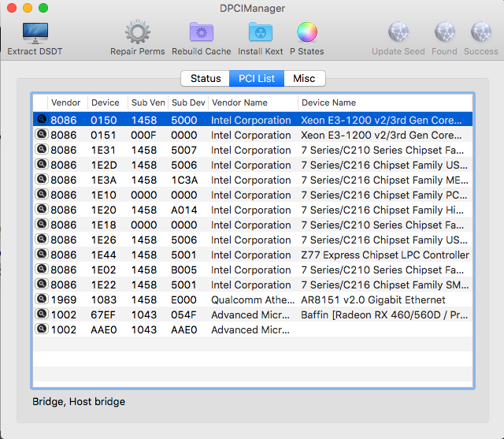Click magnifier icon on device 1E22 row

point(42,284)
